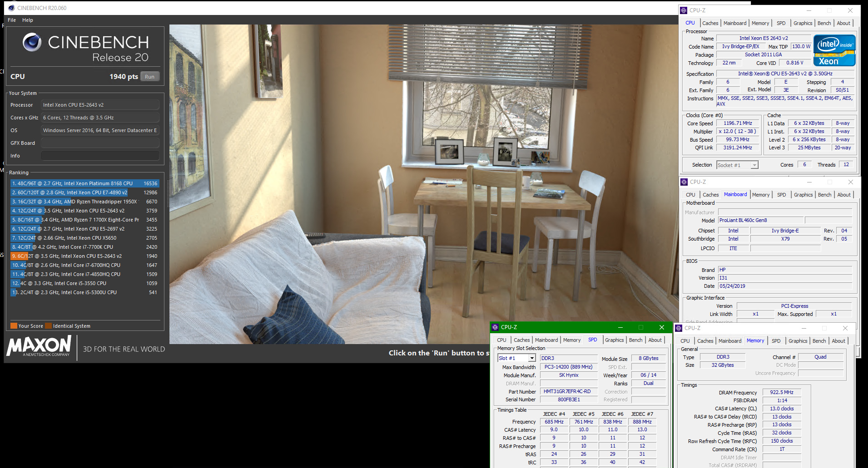The width and height of the screenshot is (868, 468).
Task: Select ranking row Xeon CPU E5-2697 v2
Action: click(x=84, y=229)
